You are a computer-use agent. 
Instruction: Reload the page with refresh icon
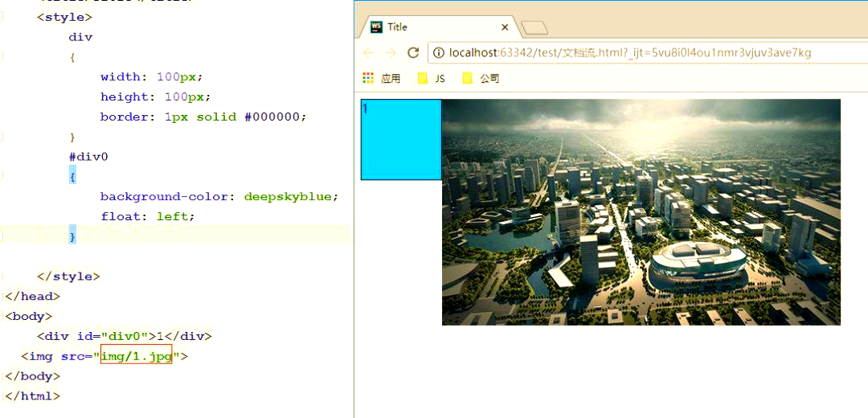pos(413,52)
